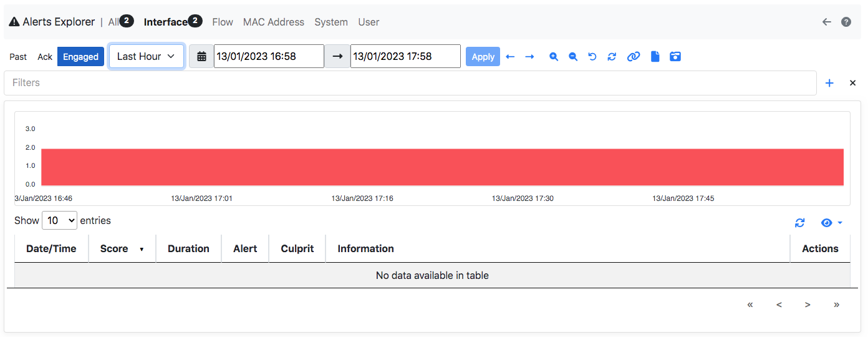Click the 13/Jan/2023 17:16 axis label

coord(362,198)
